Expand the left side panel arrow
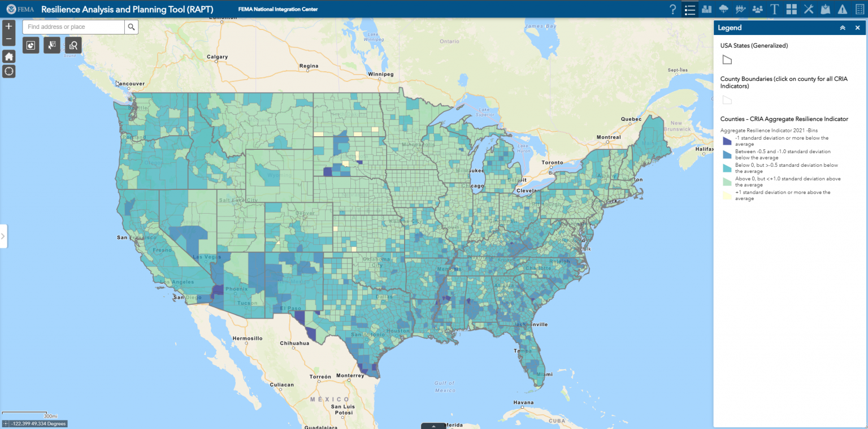 pyautogui.click(x=3, y=236)
